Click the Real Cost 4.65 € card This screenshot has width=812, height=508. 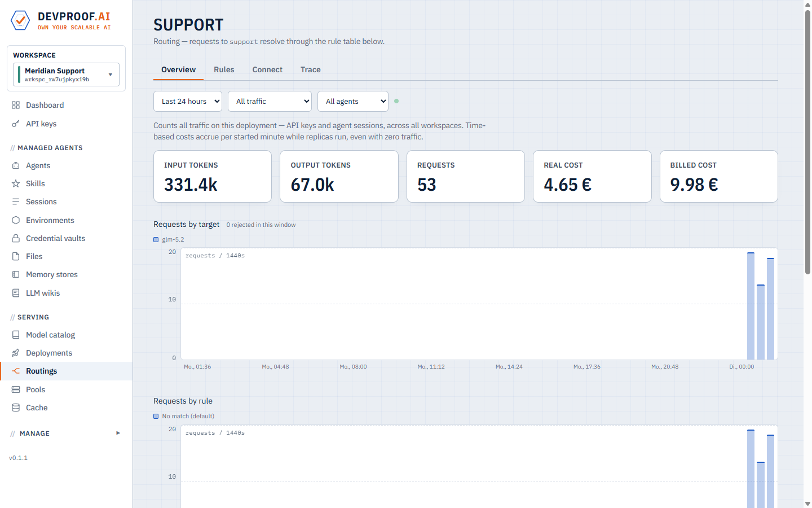click(592, 176)
